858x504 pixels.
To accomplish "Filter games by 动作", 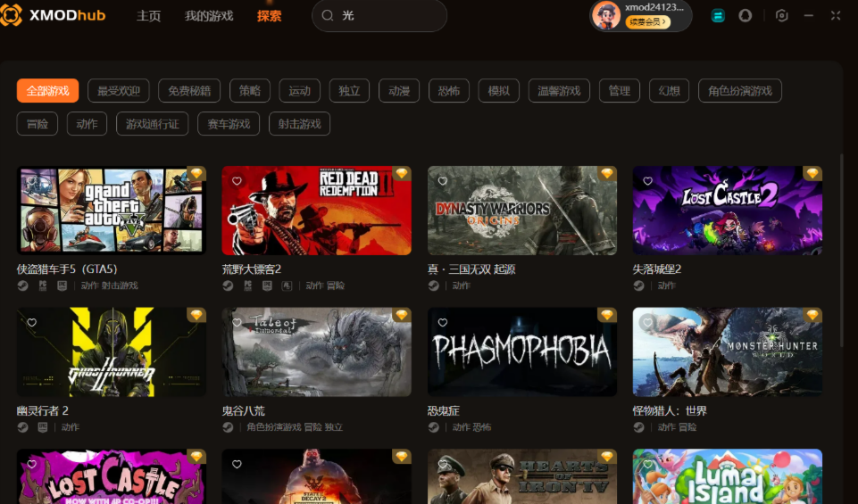I will click(x=87, y=123).
